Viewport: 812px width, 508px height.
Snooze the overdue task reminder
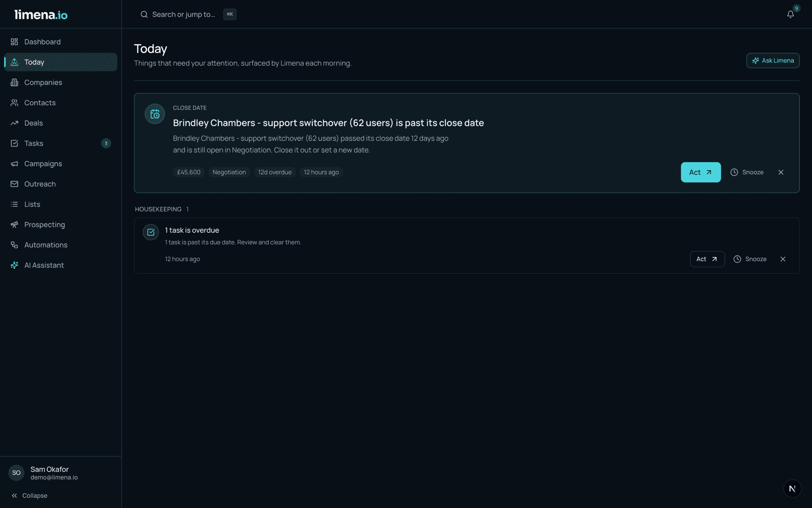point(750,259)
